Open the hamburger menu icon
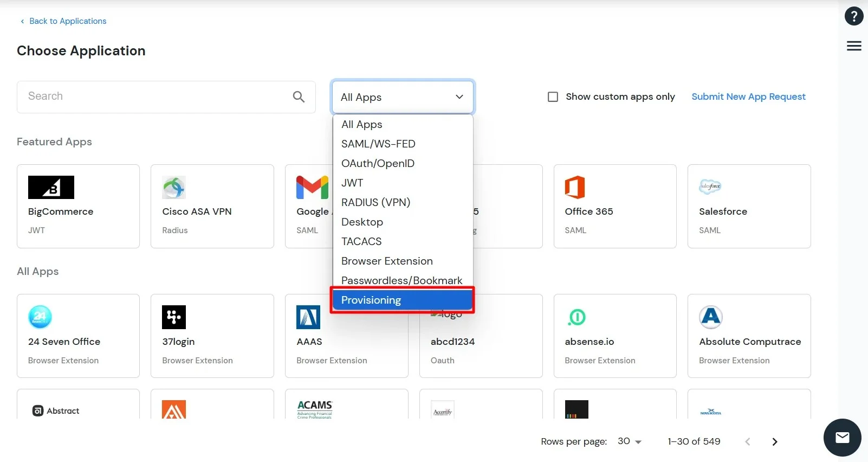This screenshot has width=868, height=462. click(x=854, y=46)
